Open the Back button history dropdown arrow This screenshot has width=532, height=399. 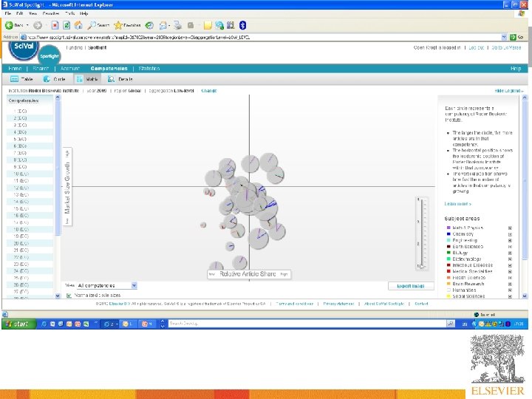click(27, 25)
